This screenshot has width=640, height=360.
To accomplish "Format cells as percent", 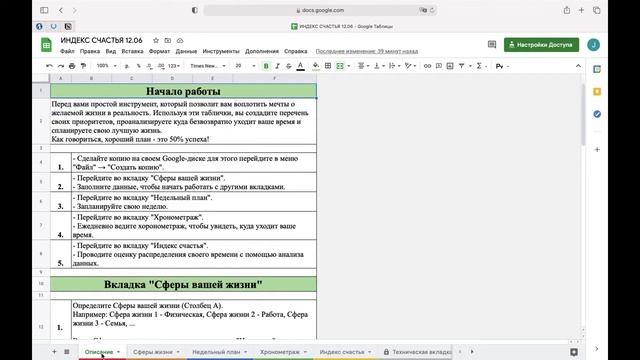I will (138, 66).
